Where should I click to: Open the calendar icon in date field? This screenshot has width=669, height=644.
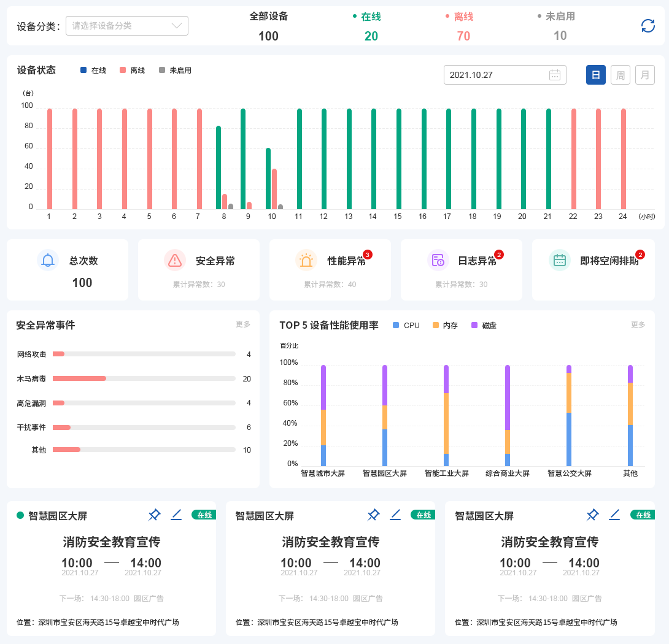(555, 75)
